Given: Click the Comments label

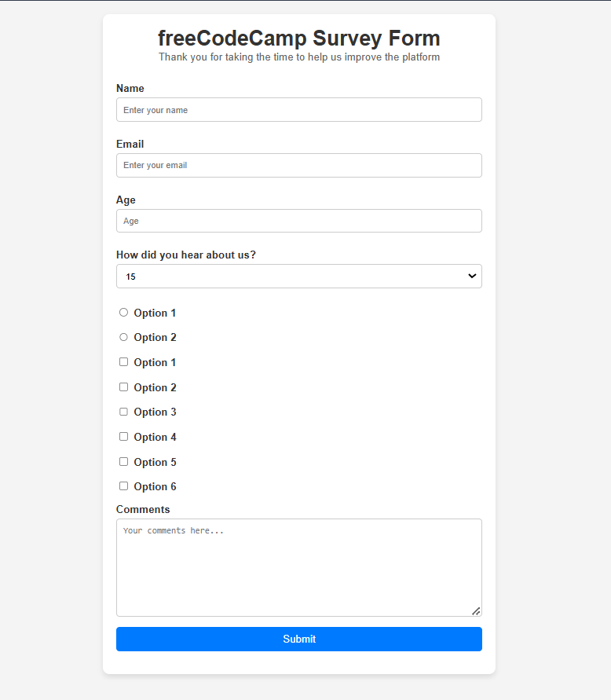Looking at the screenshot, I should coord(143,509).
